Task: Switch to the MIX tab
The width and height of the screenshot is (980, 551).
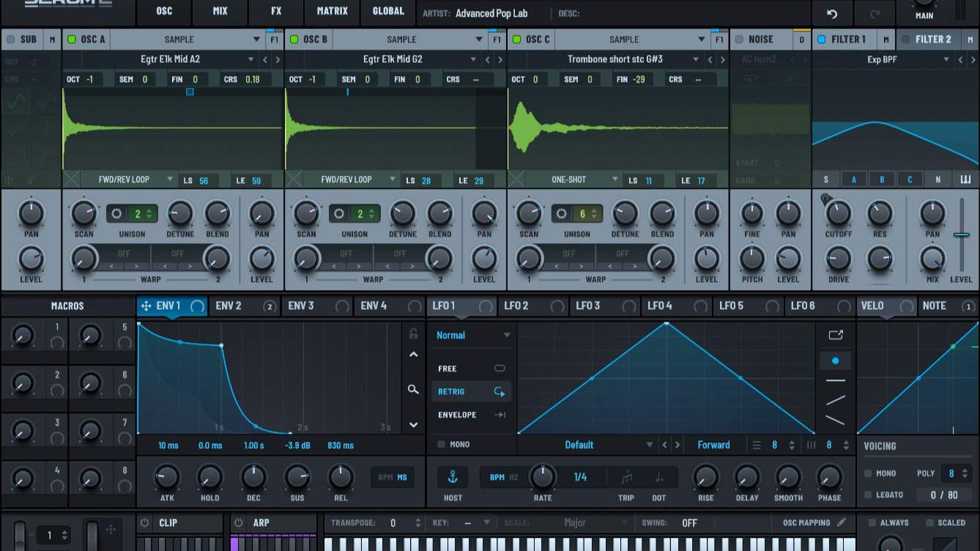Action: [220, 12]
